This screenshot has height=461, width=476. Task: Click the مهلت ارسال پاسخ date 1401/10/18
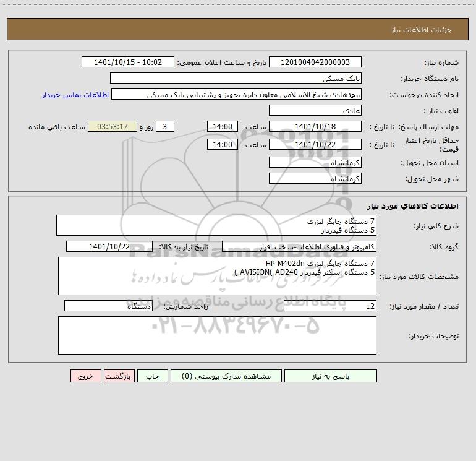(x=315, y=127)
